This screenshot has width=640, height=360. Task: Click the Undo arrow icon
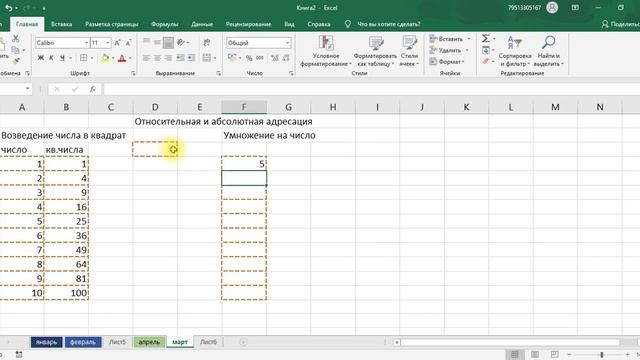click(8, 8)
